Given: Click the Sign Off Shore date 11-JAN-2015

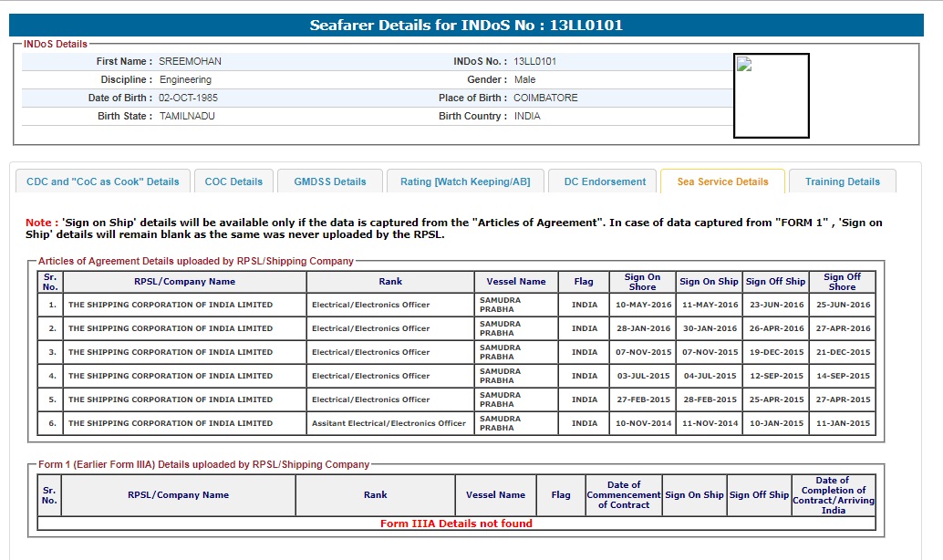Looking at the screenshot, I should tap(843, 423).
